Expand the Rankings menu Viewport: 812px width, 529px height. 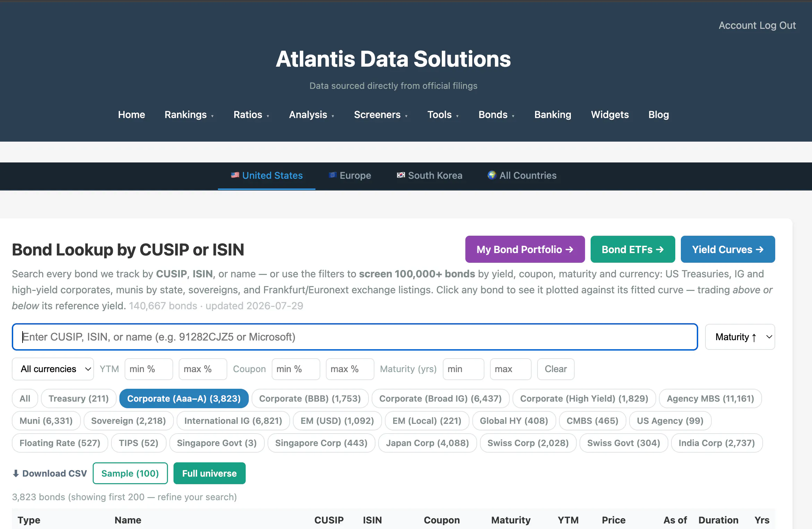tap(189, 115)
